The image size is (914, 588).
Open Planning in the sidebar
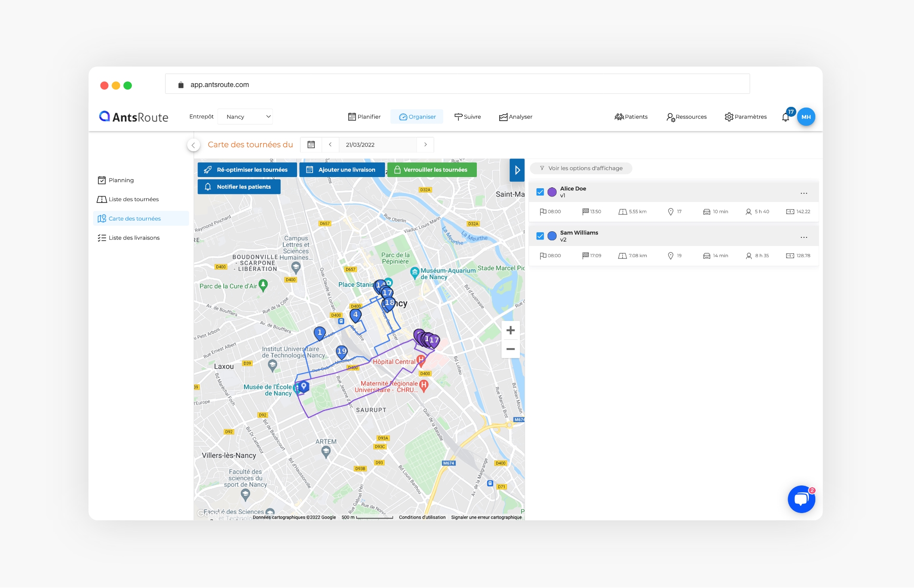click(x=116, y=180)
